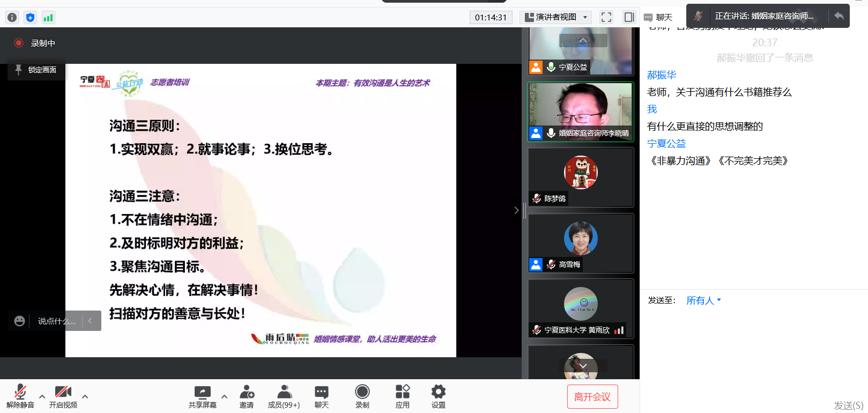Turn on video (开启视频)
This screenshot has width=868, height=413.
(63, 396)
